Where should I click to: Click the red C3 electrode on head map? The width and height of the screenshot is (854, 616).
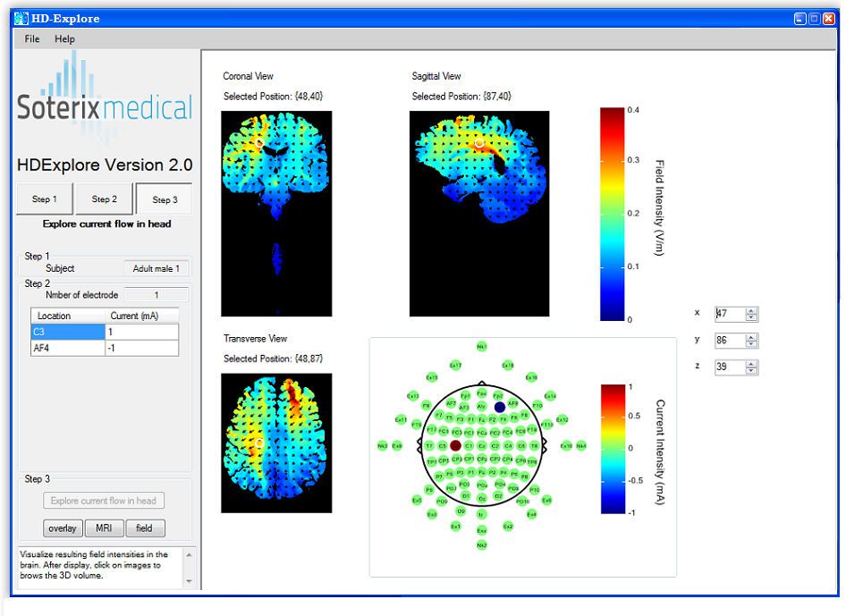(455, 444)
